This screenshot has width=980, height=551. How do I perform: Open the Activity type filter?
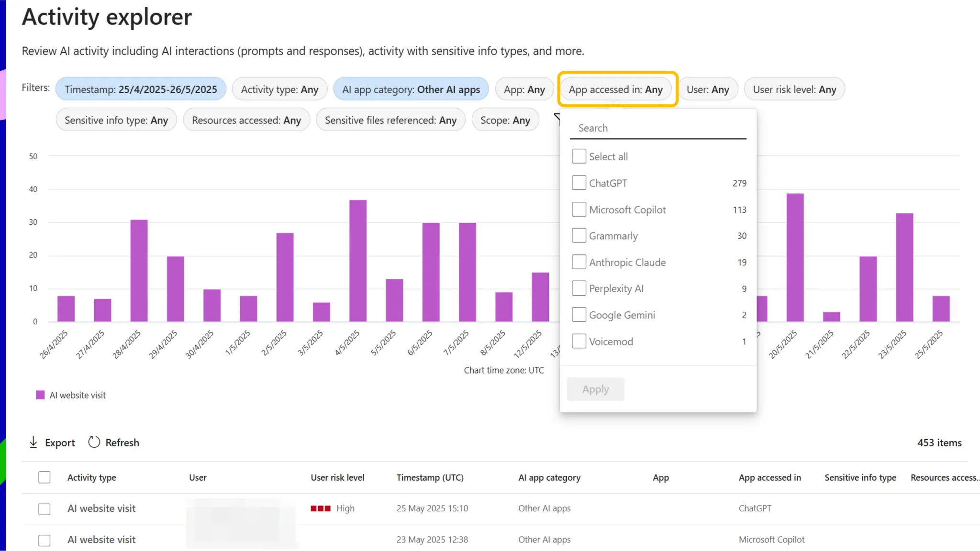(x=279, y=89)
